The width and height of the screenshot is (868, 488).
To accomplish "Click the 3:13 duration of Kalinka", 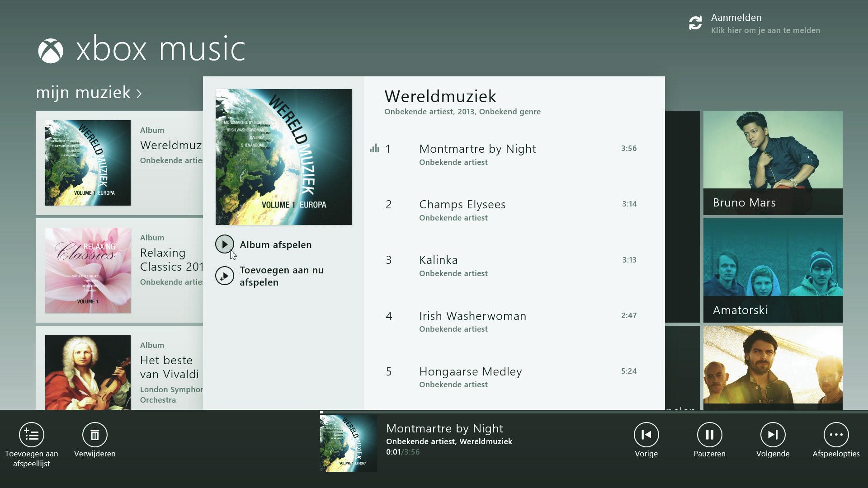I will coord(629,260).
